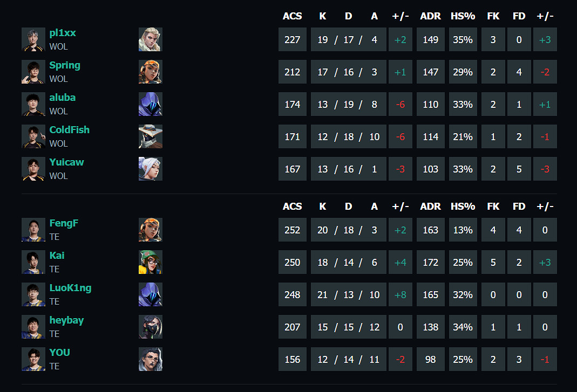
Task: Click Spring's player photo thumbnail
Action: pos(33,72)
